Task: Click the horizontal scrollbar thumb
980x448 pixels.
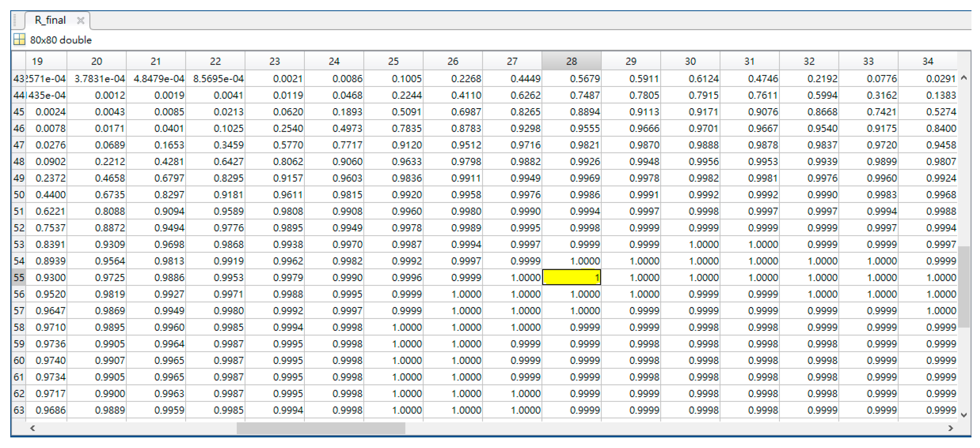Action: point(320,428)
